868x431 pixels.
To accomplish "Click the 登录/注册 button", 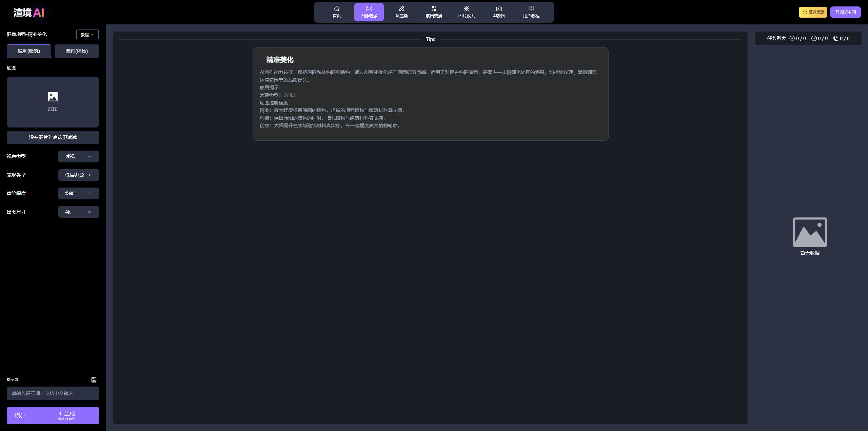I will [x=845, y=12].
